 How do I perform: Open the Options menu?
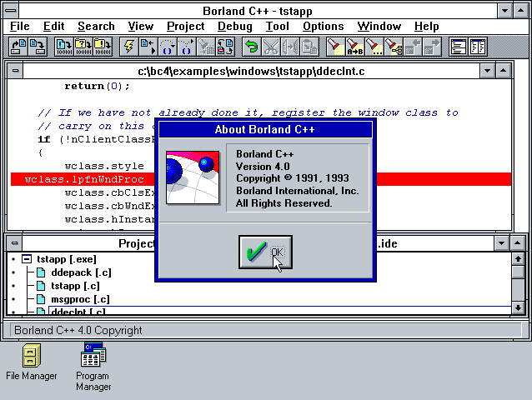tap(323, 27)
